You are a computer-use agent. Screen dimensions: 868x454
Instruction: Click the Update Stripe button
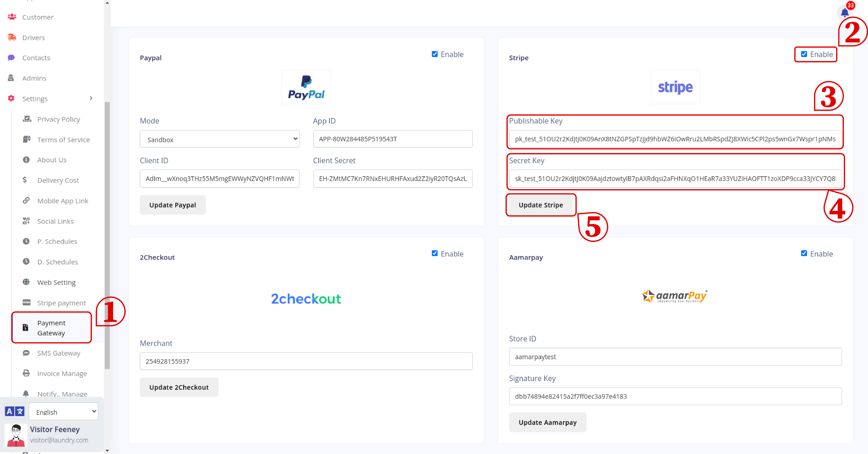(541, 205)
